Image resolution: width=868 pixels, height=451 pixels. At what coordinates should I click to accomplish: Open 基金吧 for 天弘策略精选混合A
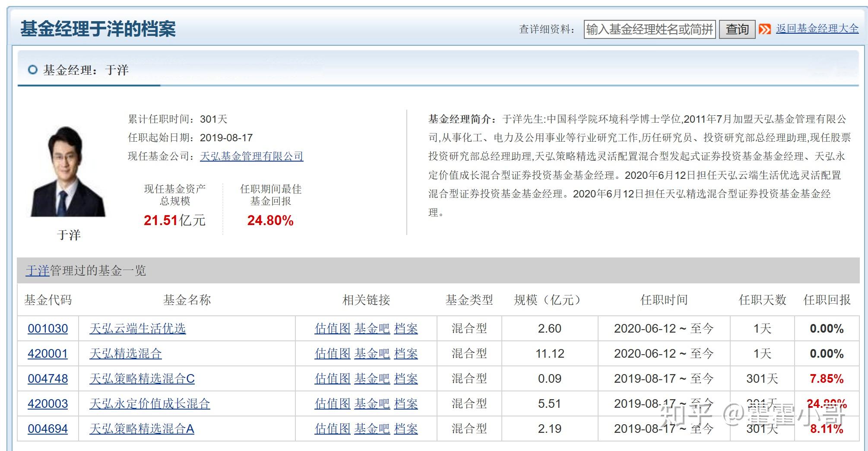tap(372, 429)
